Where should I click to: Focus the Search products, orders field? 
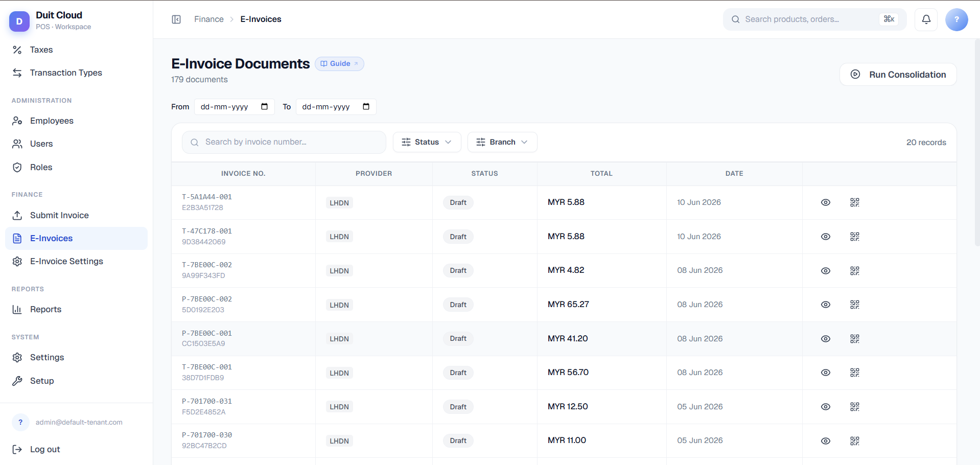point(814,19)
